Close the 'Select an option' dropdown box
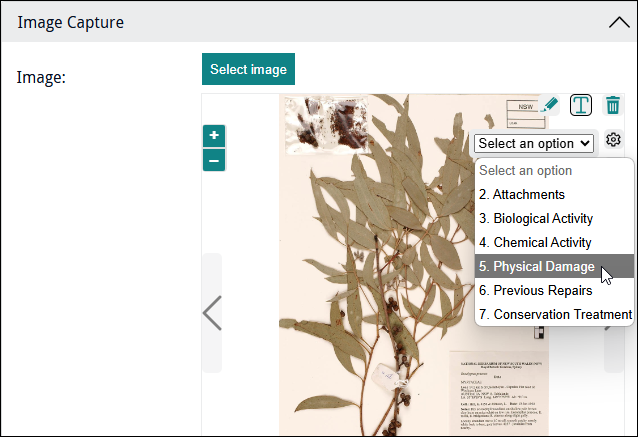The image size is (638, 437). click(x=534, y=143)
